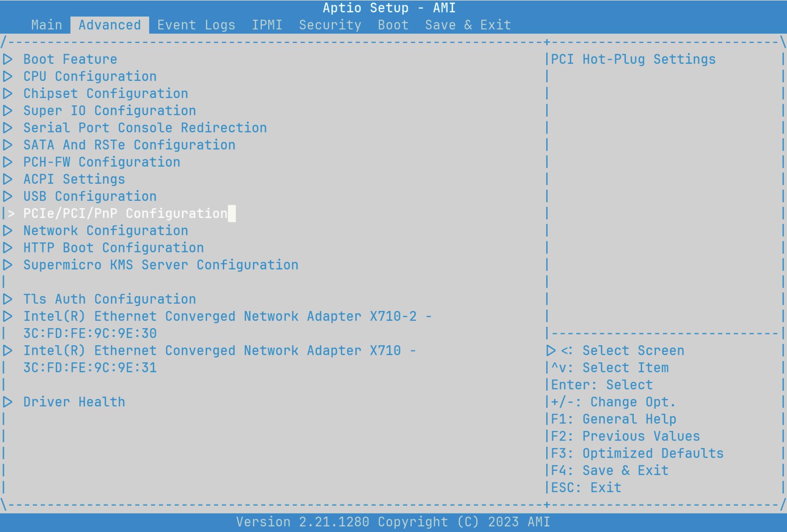Go to the Save & Exit tab
This screenshot has height=532, width=787.
tap(468, 25)
